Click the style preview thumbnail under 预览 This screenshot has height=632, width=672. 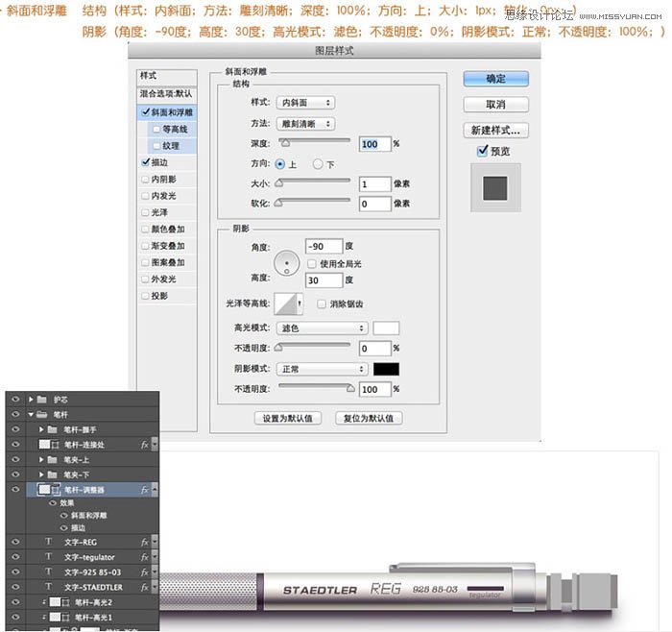tap(495, 188)
